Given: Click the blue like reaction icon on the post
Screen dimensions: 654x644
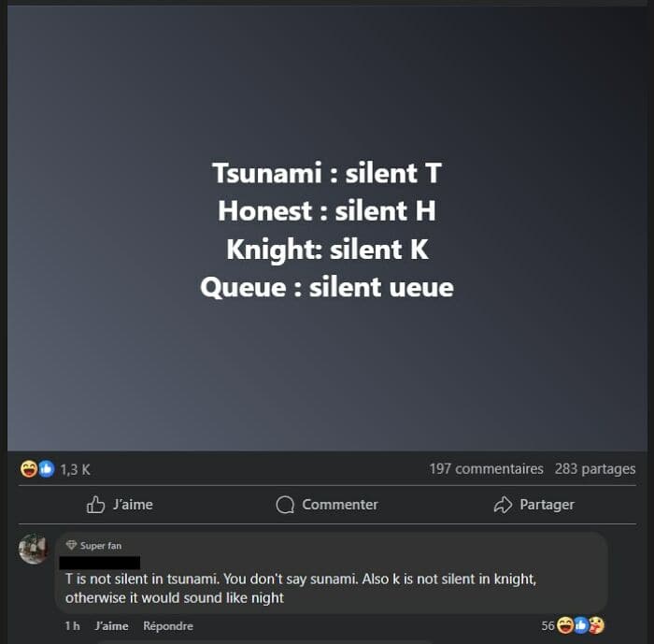Looking at the screenshot, I should tap(47, 469).
